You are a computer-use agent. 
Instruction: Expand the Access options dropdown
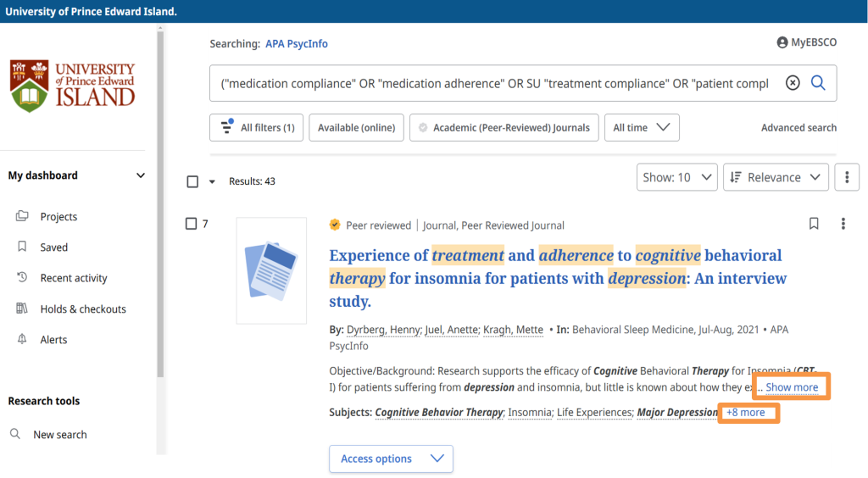(x=391, y=459)
